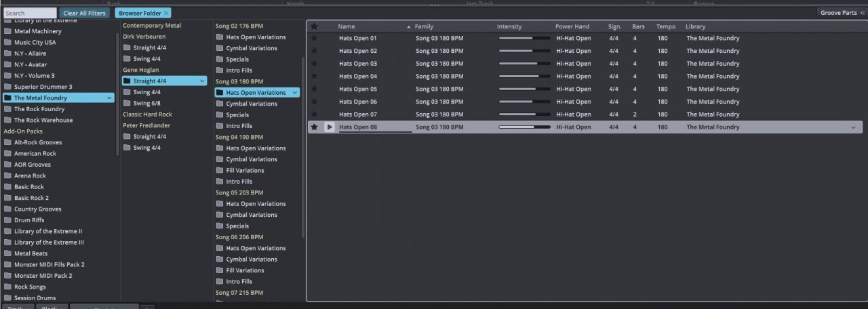Viewport: 868px width, 309px height.
Task: Sort grooves by Intensity column
Action: pos(509,26)
